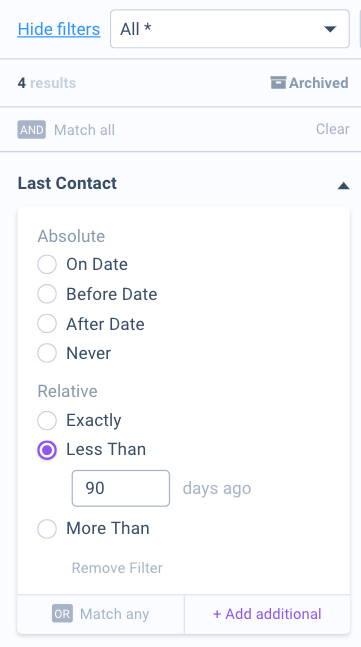Screen dimensions: 361x647
Task: Click the OR badge icon
Action: click(x=62, y=614)
